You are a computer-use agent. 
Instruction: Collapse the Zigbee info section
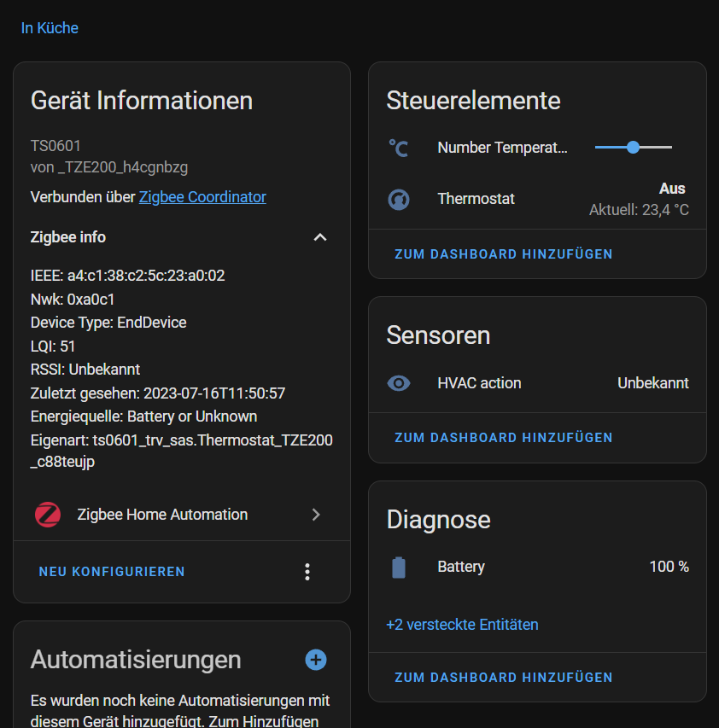click(320, 237)
